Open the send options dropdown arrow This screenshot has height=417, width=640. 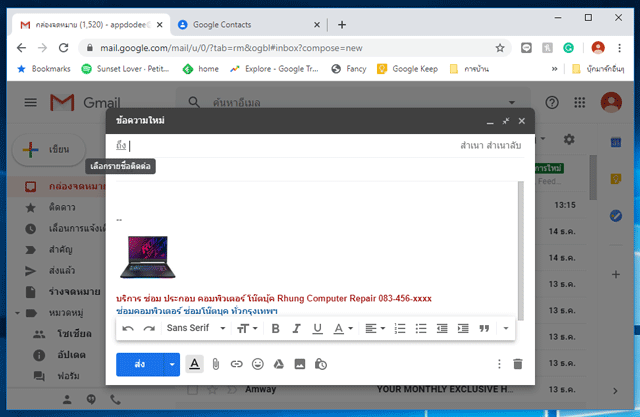(172, 364)
